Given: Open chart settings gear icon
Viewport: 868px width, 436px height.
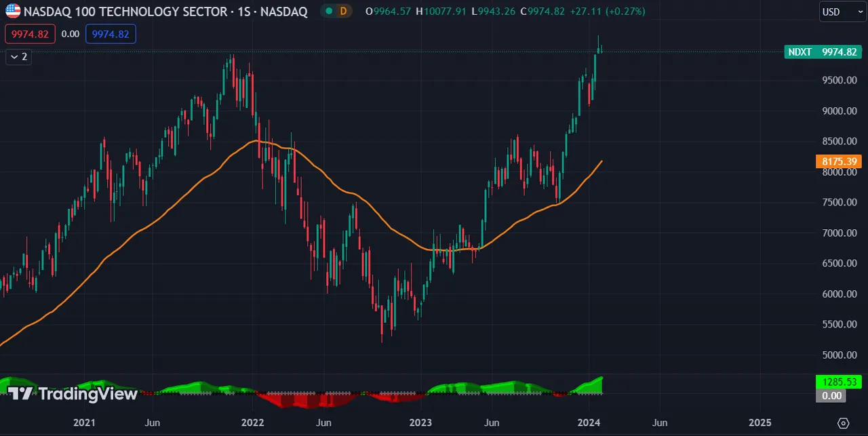Looking at the screenshot, I should point(843,422).
